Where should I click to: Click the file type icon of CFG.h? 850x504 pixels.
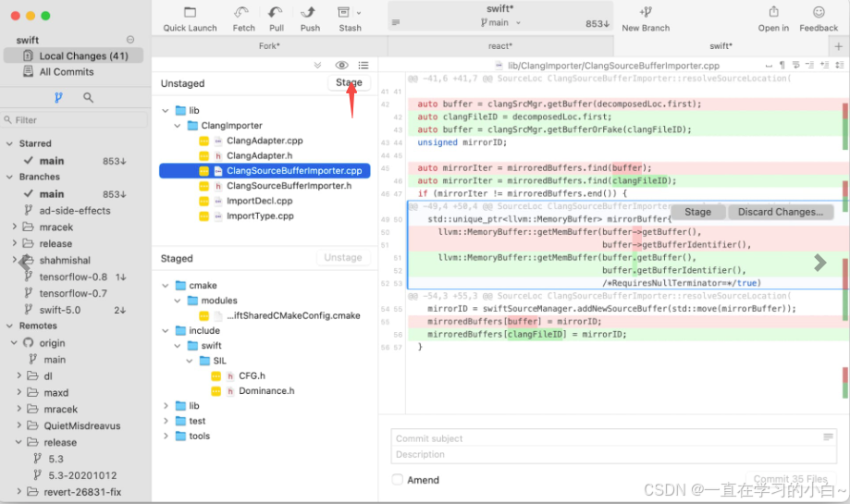[230, 376]
